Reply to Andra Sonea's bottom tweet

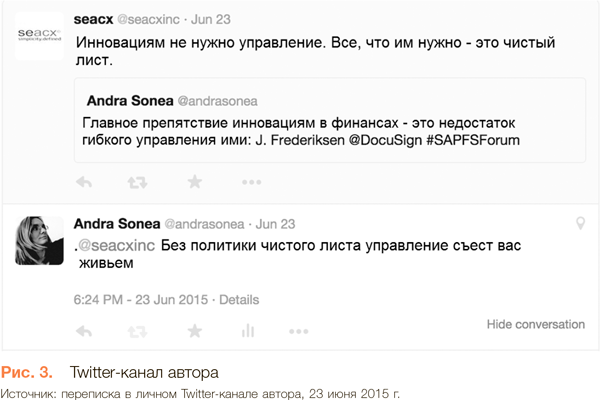[84, 331]
